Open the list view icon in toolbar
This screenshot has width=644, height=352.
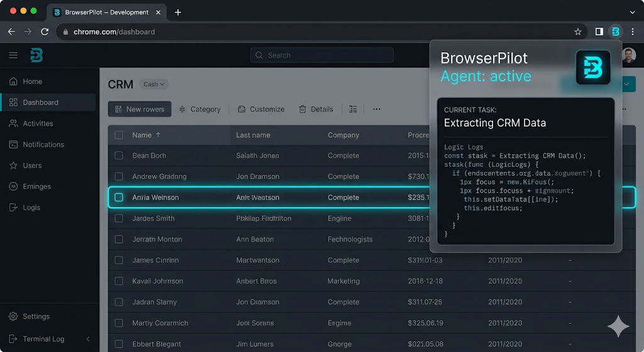point(353,109)
